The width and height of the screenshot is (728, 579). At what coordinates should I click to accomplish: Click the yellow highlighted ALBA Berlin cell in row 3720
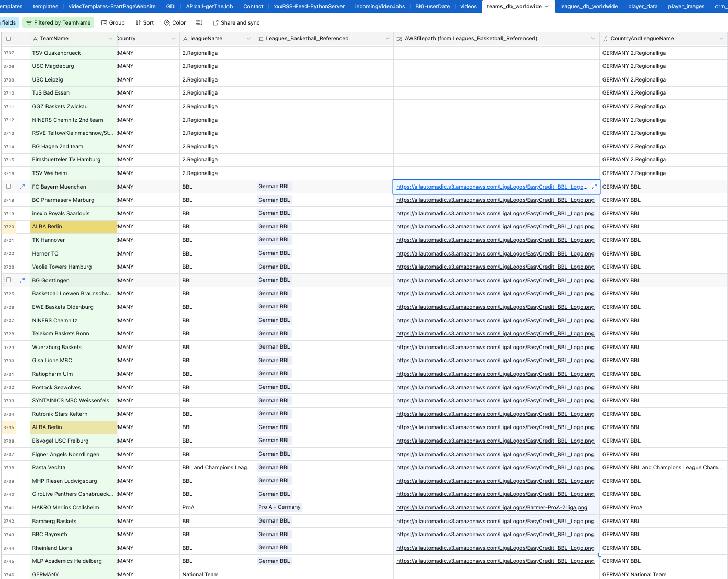tap(66, 227)
